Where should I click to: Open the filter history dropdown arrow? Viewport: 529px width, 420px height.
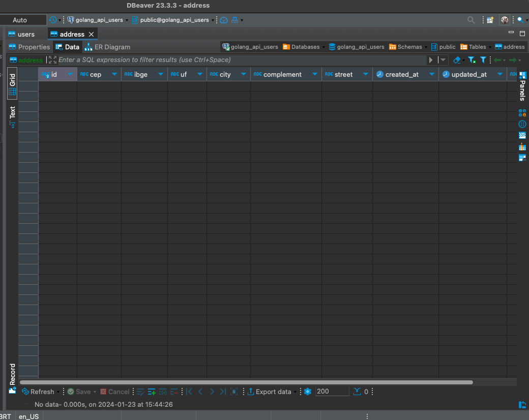click(x=443, y=60)
